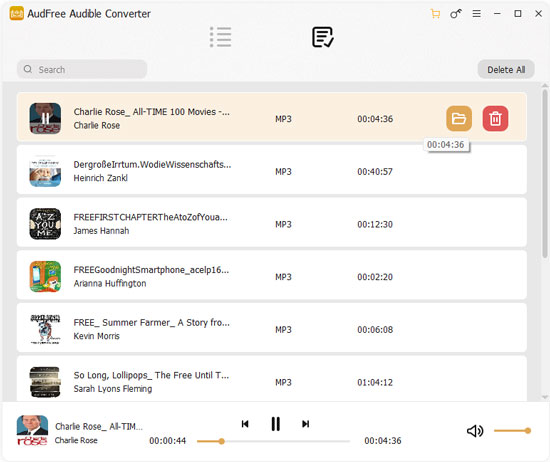This screenshot has width=550, height=462.
Task: Delete the Charlie Rose track
Action: click(x=495, y=119)
